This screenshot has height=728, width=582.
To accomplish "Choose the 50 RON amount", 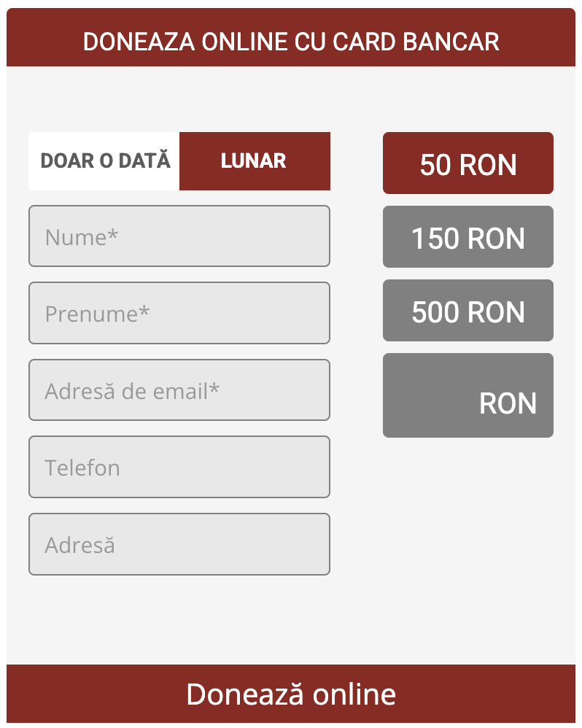I will (x=467, y=163).
